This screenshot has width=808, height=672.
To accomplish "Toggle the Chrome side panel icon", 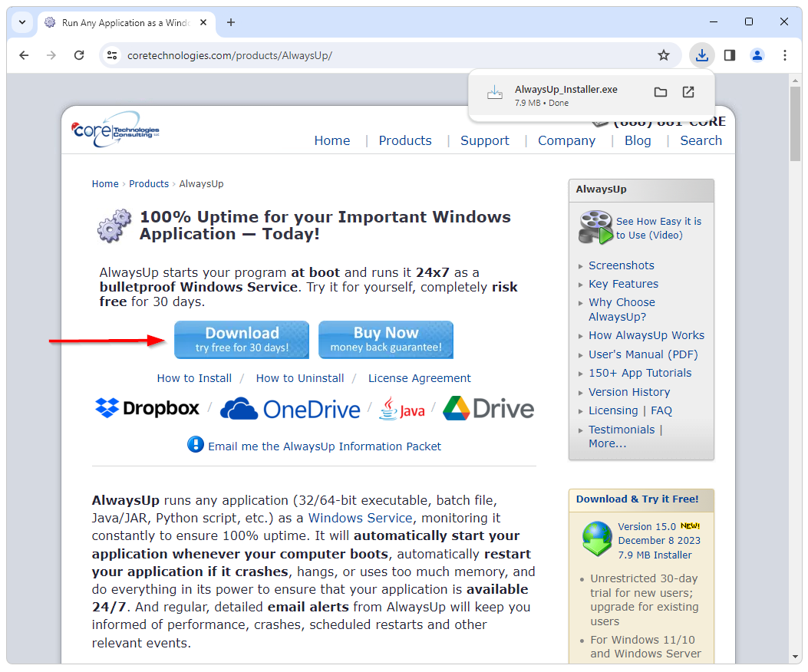I will [730, 55].
